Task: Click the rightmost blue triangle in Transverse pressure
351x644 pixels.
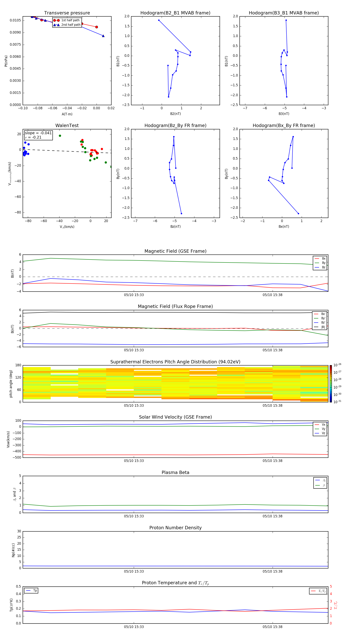Action: coord(103,36)
